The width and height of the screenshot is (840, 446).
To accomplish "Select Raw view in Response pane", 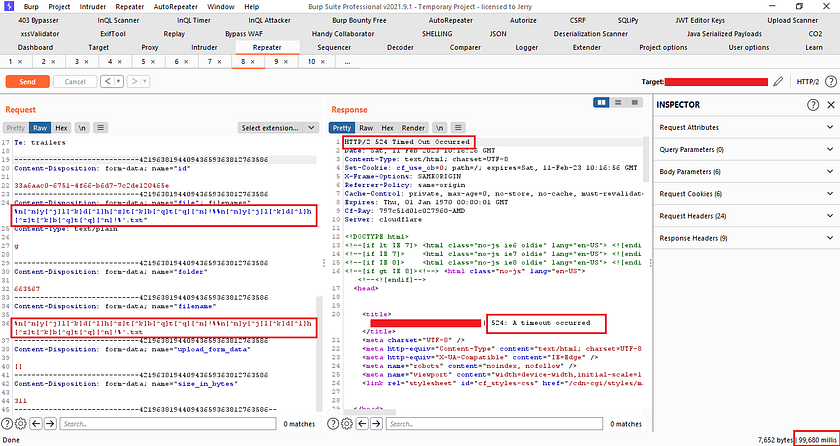I will point(366,128).
